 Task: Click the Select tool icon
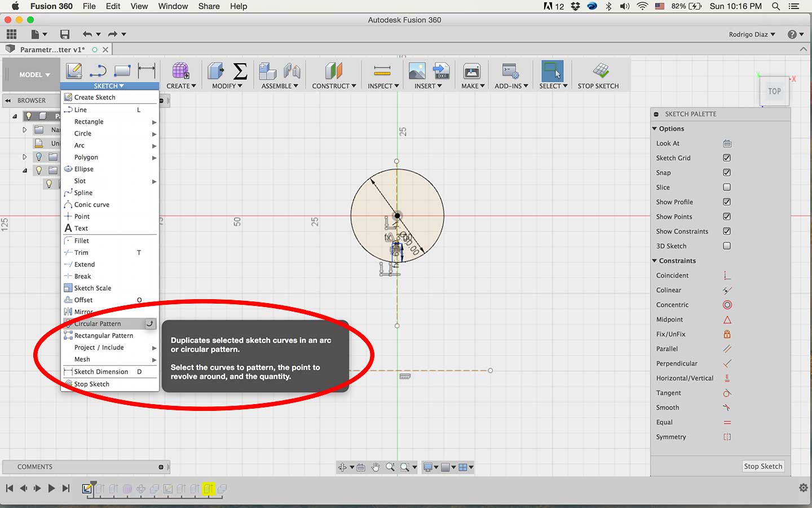point(553,71)
